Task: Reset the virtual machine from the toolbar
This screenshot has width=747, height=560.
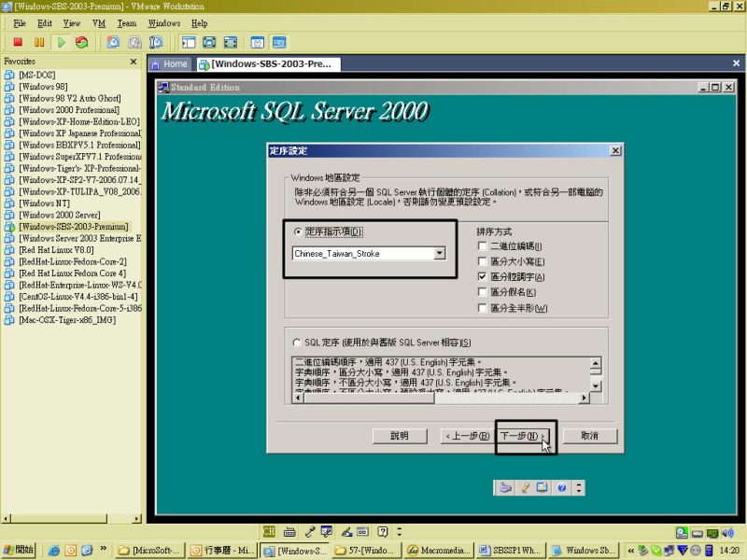Action: (82, 42)
